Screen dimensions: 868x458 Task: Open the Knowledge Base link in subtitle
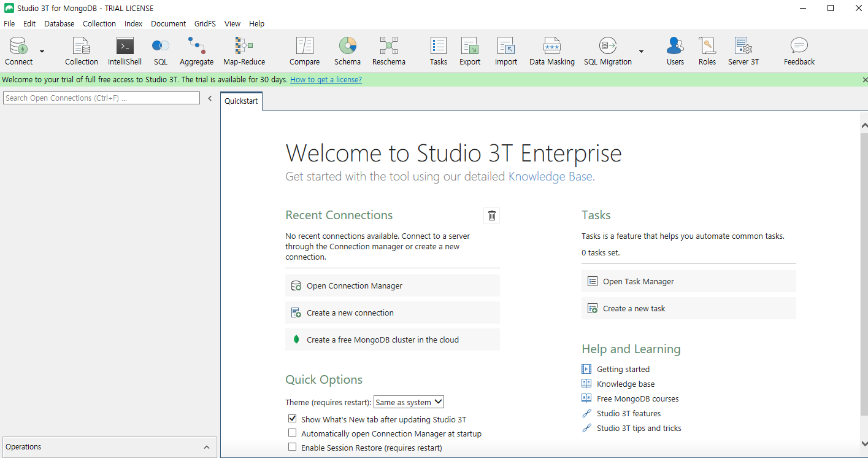pyautogui.click(x=551, y=177)
